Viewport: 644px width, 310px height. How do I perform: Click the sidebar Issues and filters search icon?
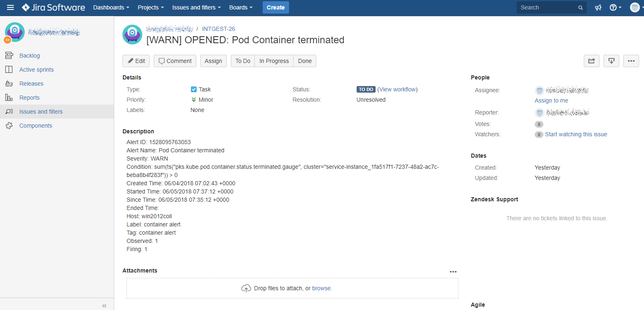[x=9, y=112]
